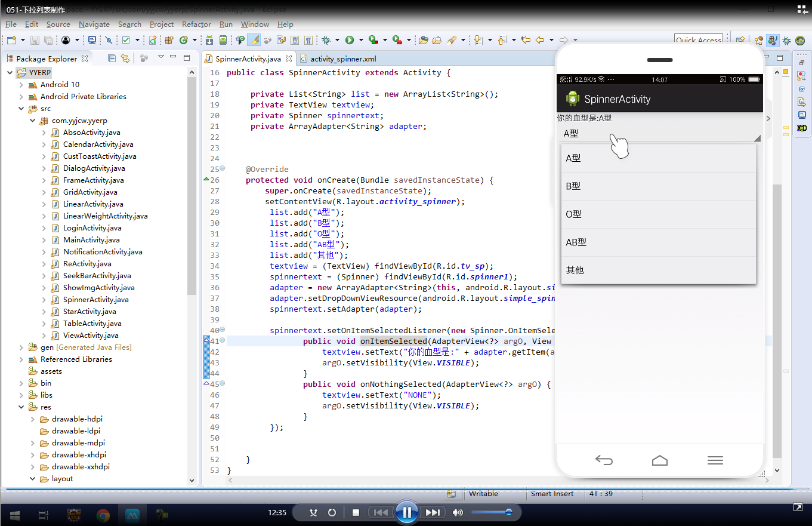This screenshot has height=526, width=812.
Task: Toggle Link with Editor in Package Explorer
Action: pyautogui.click(x=125, y=58)
